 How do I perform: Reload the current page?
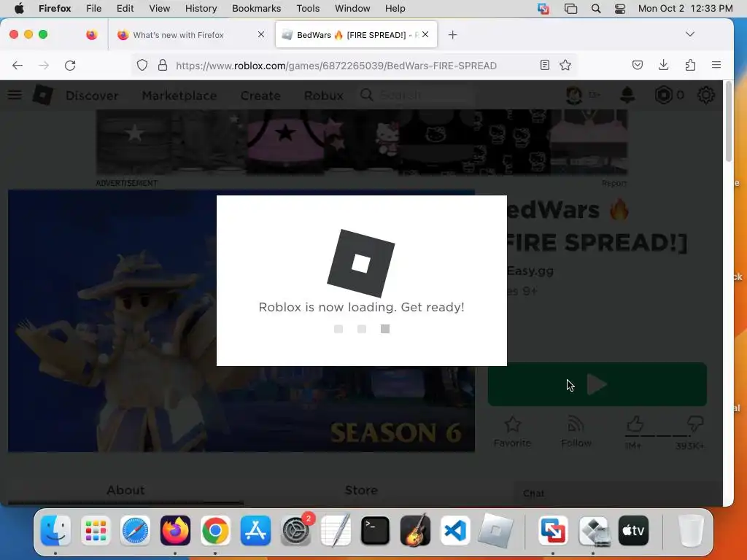tap(70, 65)
